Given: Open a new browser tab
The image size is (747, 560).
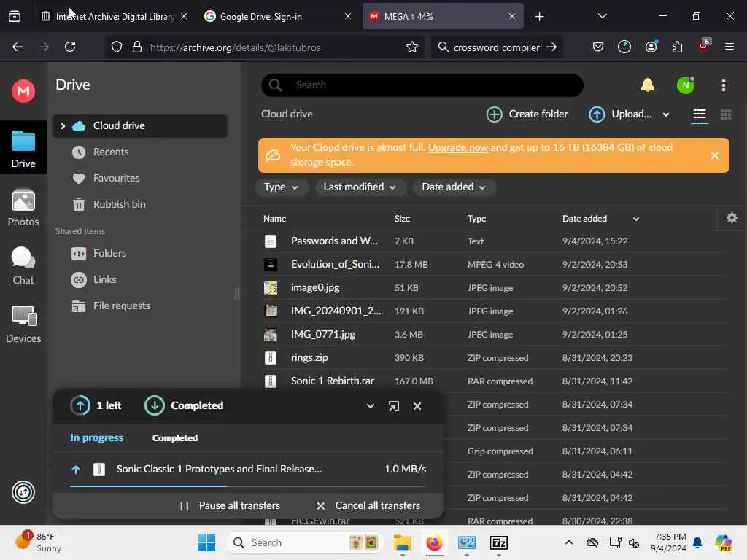Looking at the screenshot, I should [x=539, y=17].
